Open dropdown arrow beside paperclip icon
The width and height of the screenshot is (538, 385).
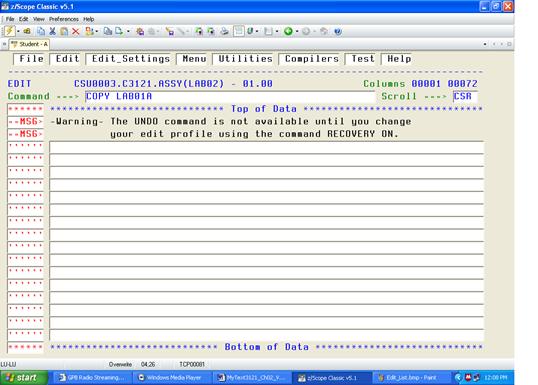257,32
